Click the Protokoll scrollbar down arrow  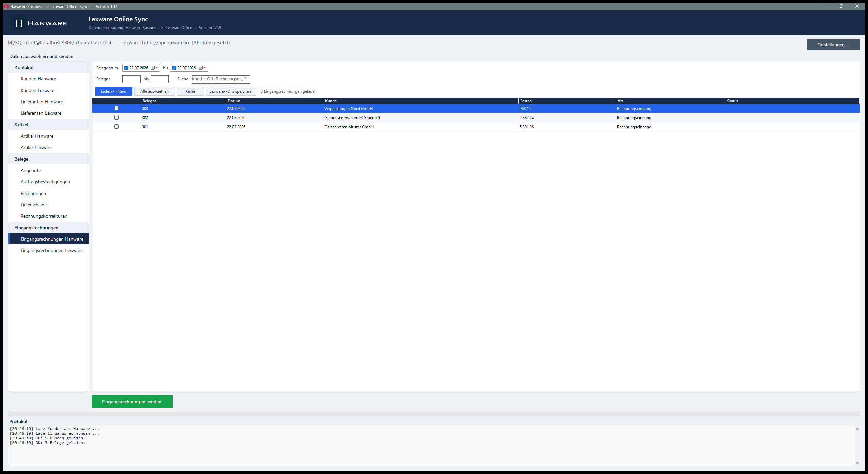pyautogui.click(x=857, y=463)
